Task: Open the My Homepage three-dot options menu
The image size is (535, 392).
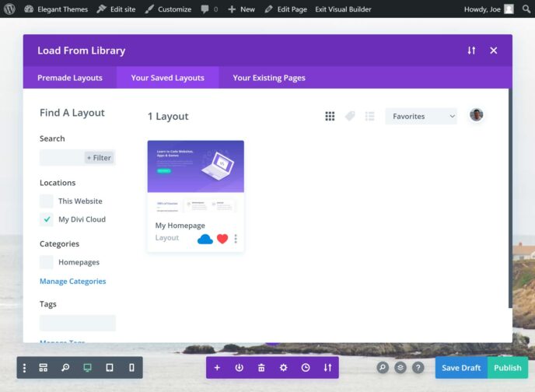Action: click(x=236, y=239)
